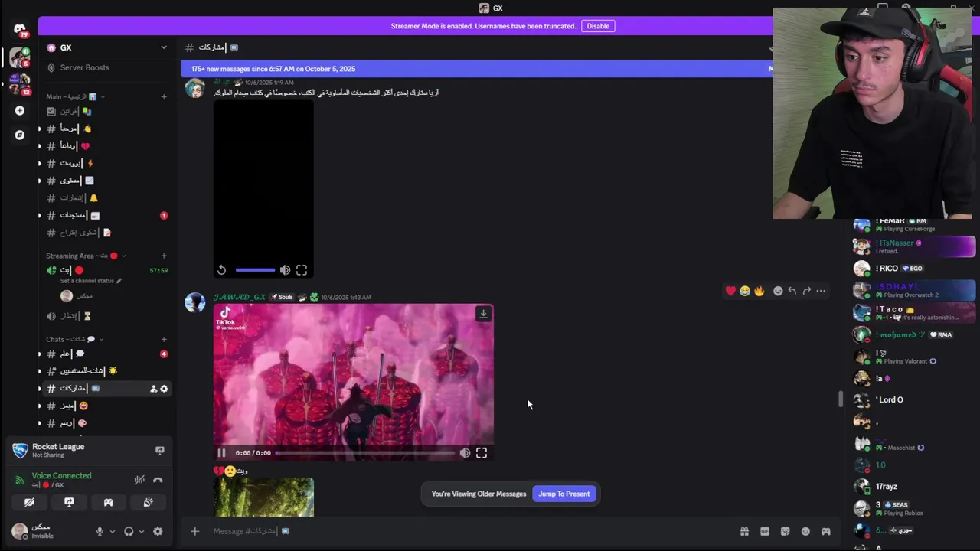
Task: Open more message options ellipsis
Action: click(x=821, y=291)
